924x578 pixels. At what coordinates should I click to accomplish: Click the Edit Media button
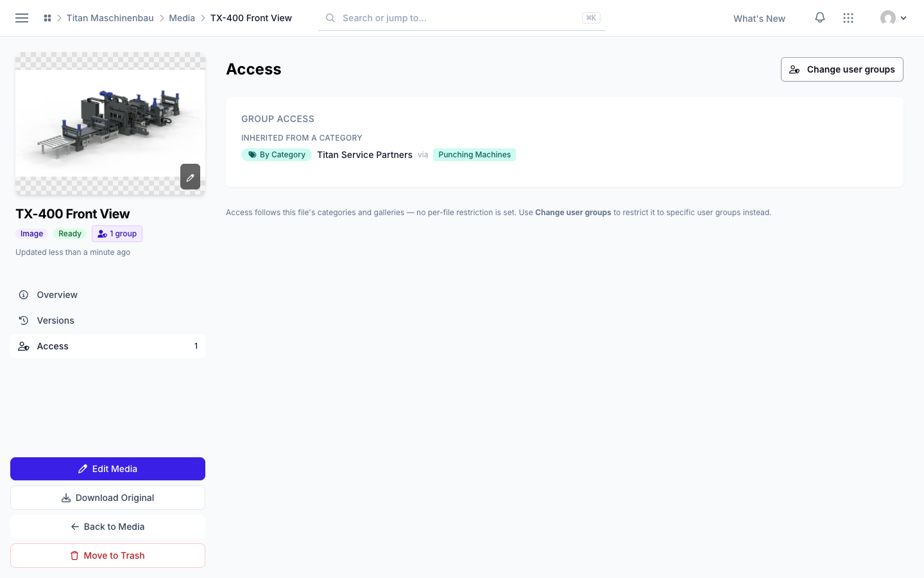(108, 469)
